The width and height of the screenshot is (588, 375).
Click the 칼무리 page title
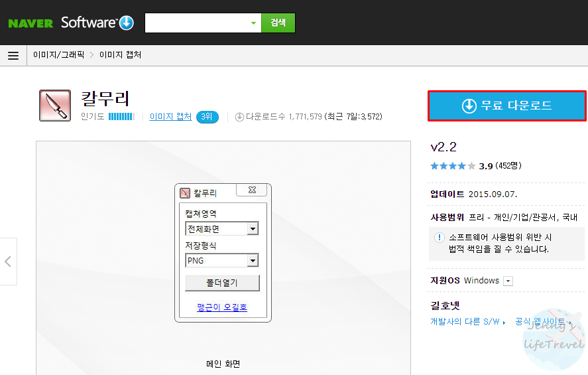105,99
